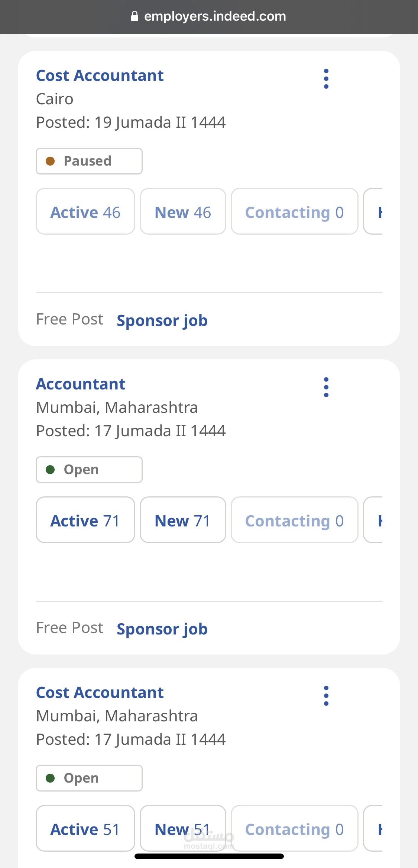
Task: Tap the employers.indeed.com address bar
Action: 209,16
